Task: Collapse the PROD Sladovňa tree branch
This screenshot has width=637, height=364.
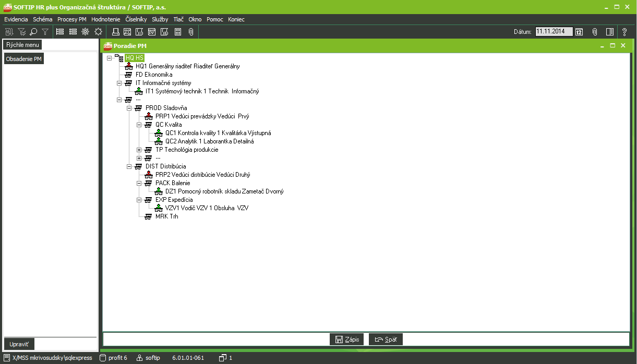Action: 129,108
